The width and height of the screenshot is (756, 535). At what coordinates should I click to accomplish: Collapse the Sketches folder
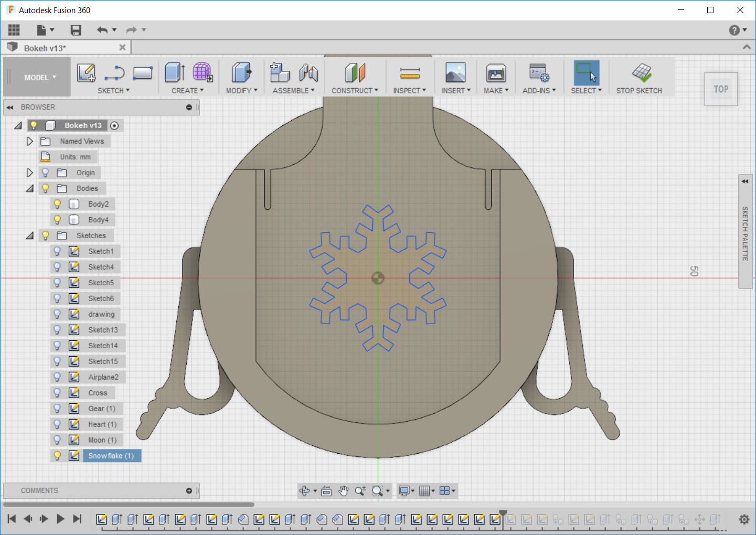tap(30, 236)
